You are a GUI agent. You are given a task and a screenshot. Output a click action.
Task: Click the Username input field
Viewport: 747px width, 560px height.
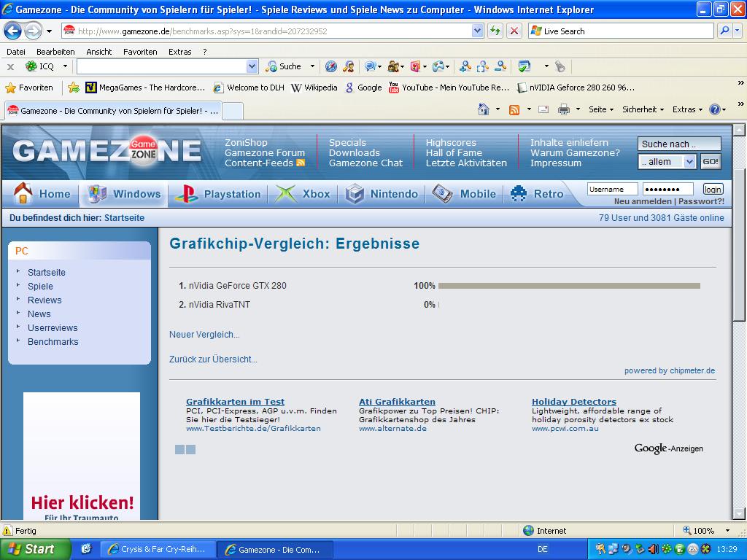tap(612, 189)
